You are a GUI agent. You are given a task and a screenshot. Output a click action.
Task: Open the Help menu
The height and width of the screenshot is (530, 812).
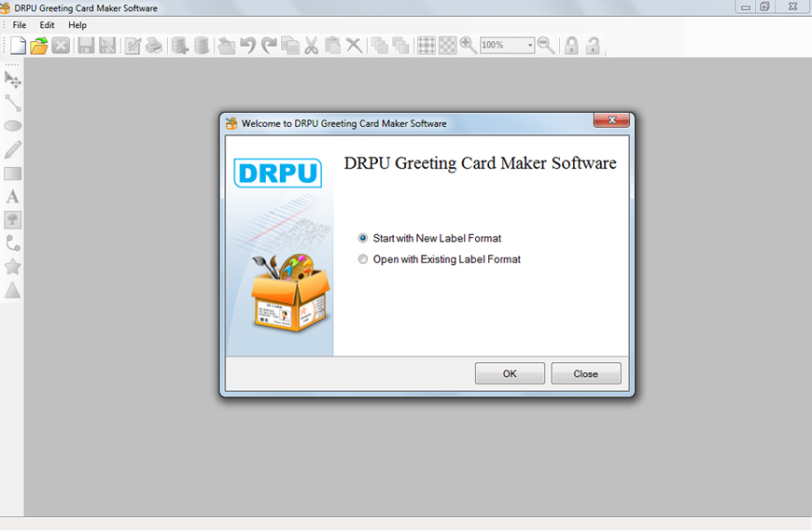tap(77, 25)
